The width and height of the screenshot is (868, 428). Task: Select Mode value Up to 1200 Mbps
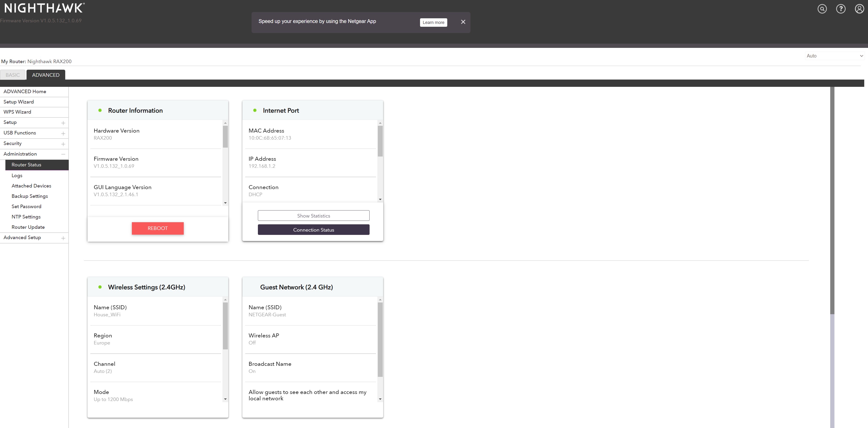113,399
